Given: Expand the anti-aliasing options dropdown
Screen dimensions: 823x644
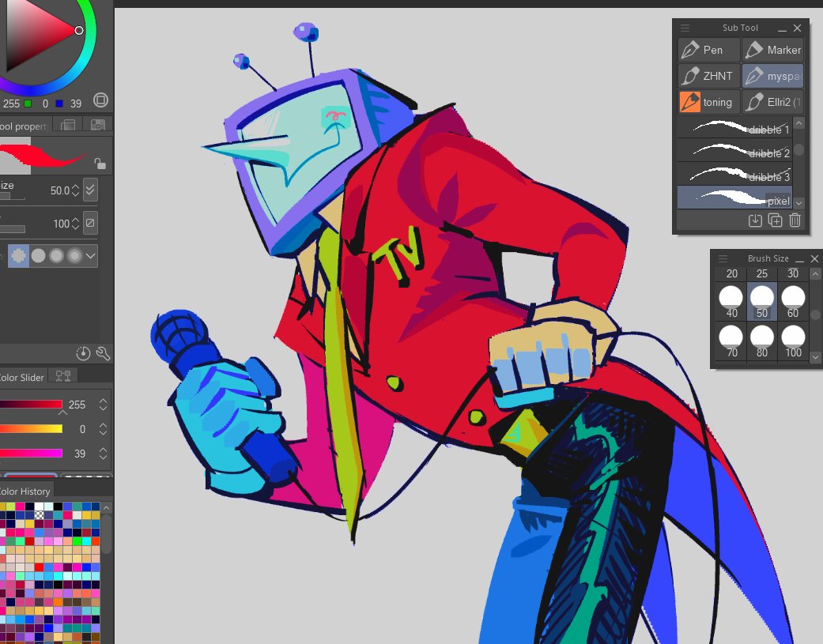Looking at the screenshot, I should 91,256.
